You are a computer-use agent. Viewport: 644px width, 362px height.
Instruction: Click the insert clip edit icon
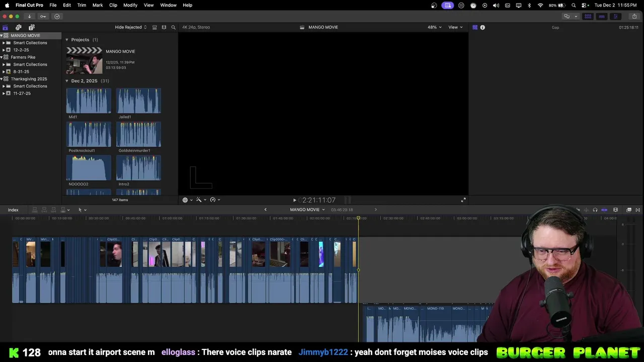click(x=44, y=210)
